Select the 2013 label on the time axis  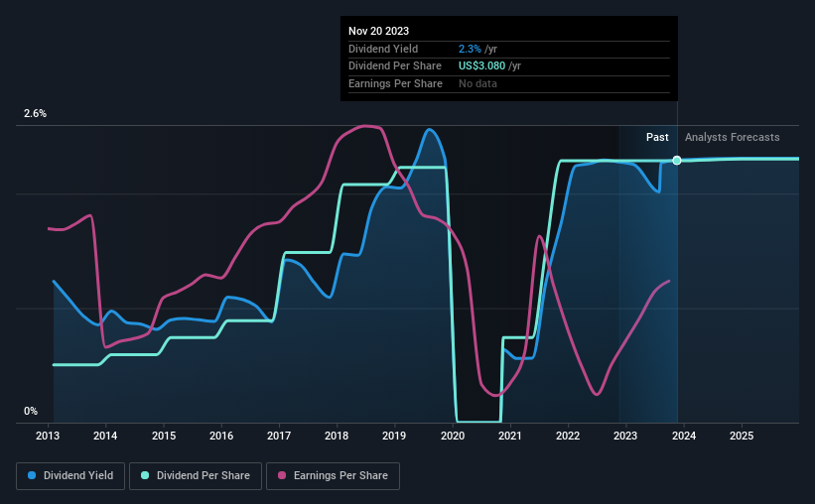(48, 436)
